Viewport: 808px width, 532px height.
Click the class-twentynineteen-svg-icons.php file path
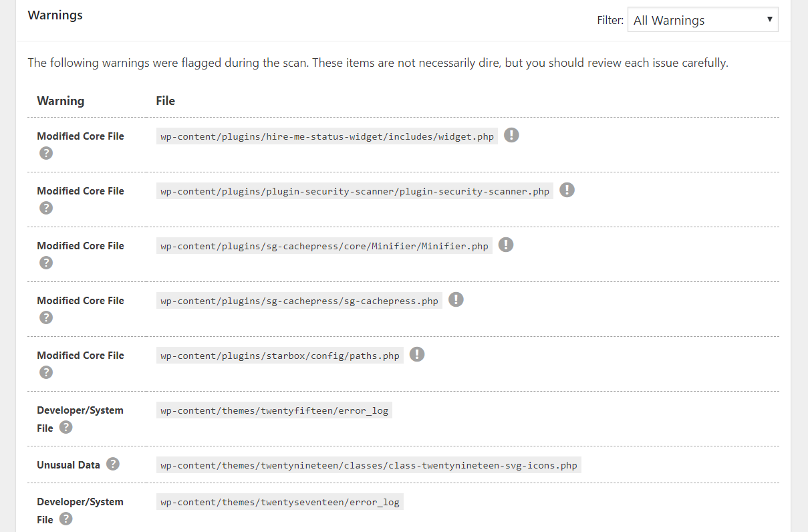click(368, 465)
